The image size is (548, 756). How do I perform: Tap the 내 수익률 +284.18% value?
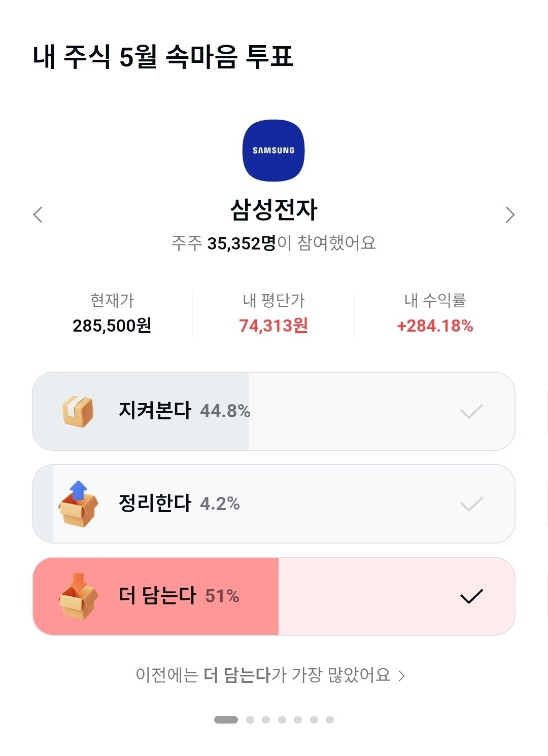(435, 326)
